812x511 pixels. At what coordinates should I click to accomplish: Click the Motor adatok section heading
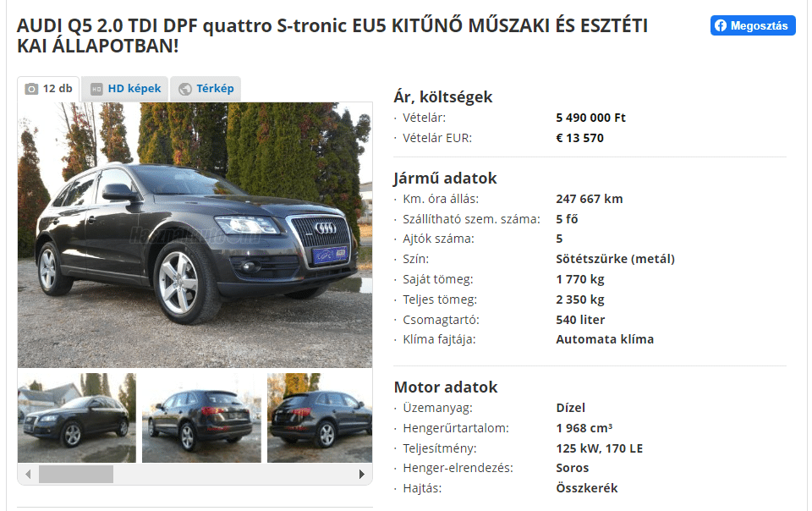pos(446,387)
